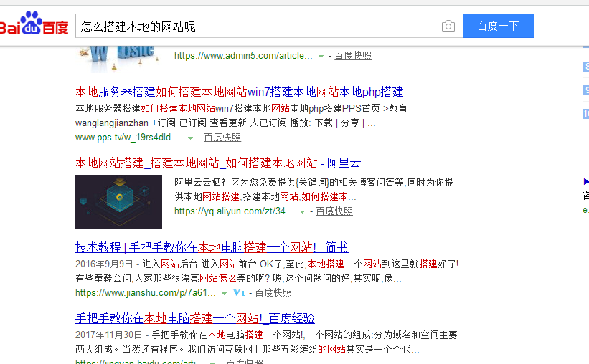This screenshot has height=364, width=589.
Task: Open 本地服务器搭建如何搭建本地网站 result title
Action: (240, 92)
